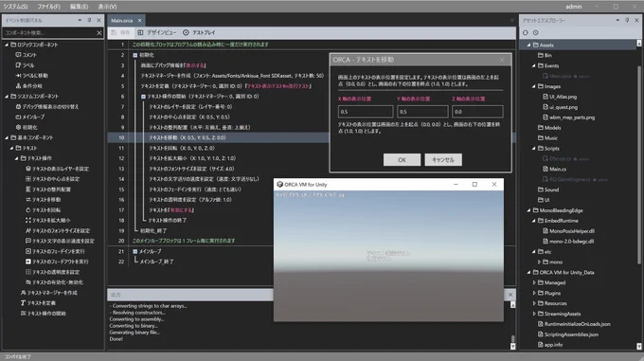
Task: Open the 編集(E) menu
Action: (79, 7)
